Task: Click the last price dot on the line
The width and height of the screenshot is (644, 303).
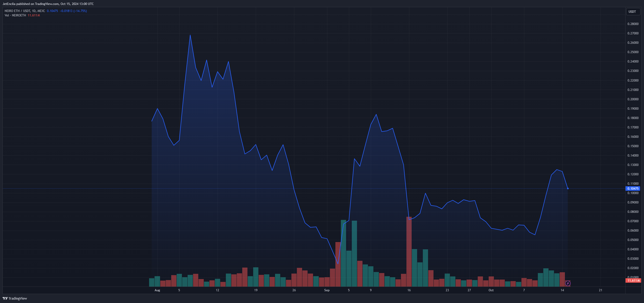Action: 568,188
